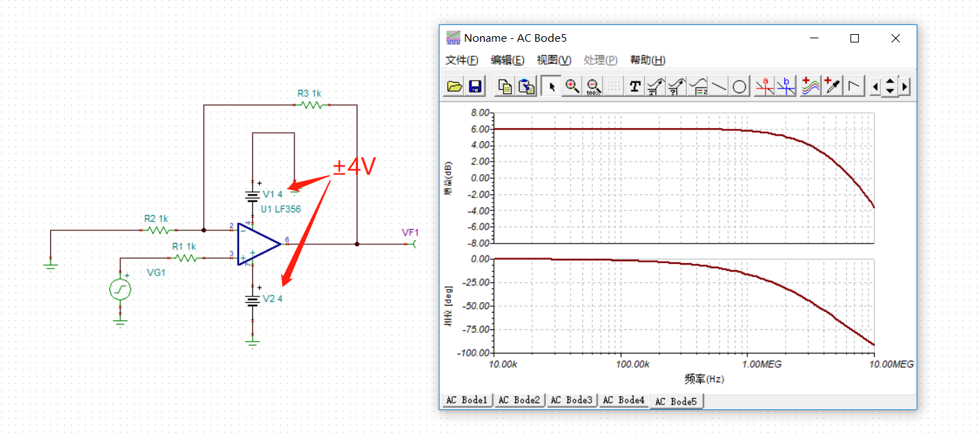Click the triangle flag icon in toolbar

coord(855,86)
